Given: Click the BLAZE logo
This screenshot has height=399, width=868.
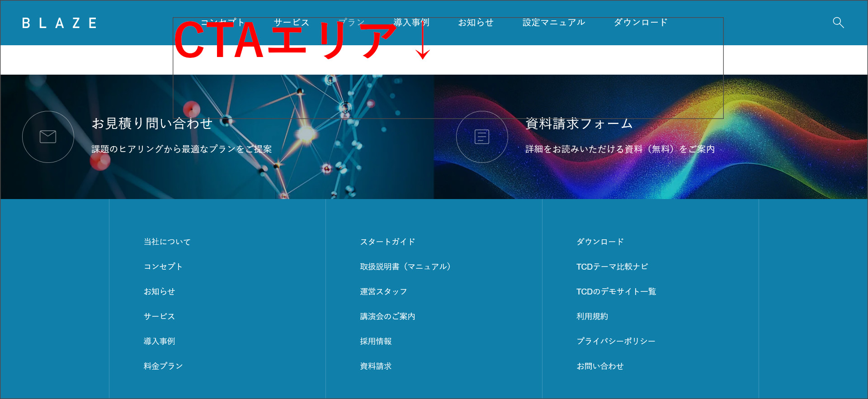Looking at the screenshot, I should 59,23.
